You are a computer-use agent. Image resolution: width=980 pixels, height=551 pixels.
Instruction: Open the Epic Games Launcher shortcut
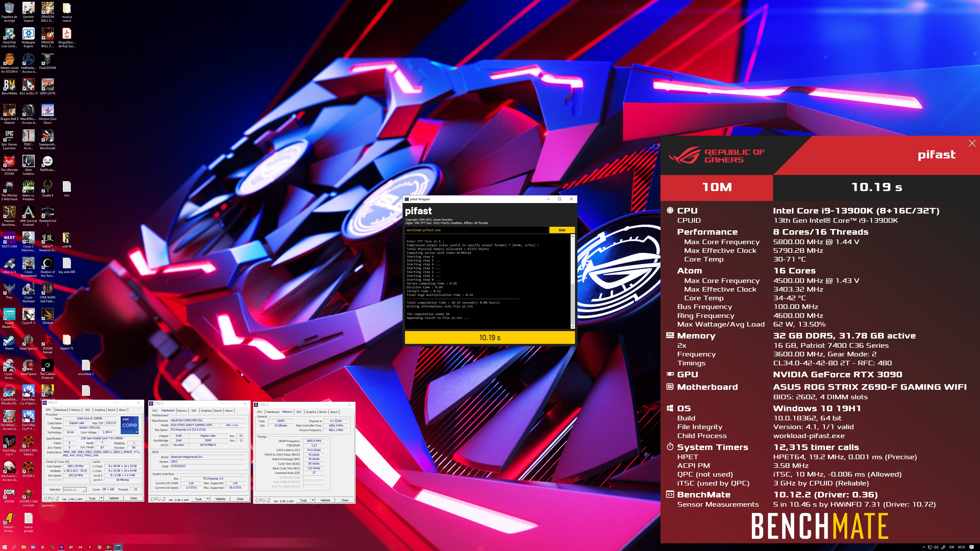pos(9,140)
